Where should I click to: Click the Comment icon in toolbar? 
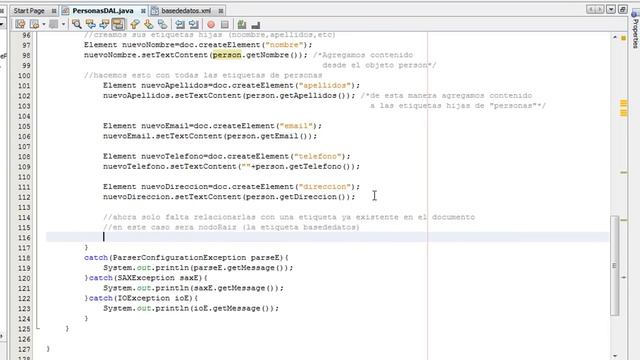tap(242, 24)
